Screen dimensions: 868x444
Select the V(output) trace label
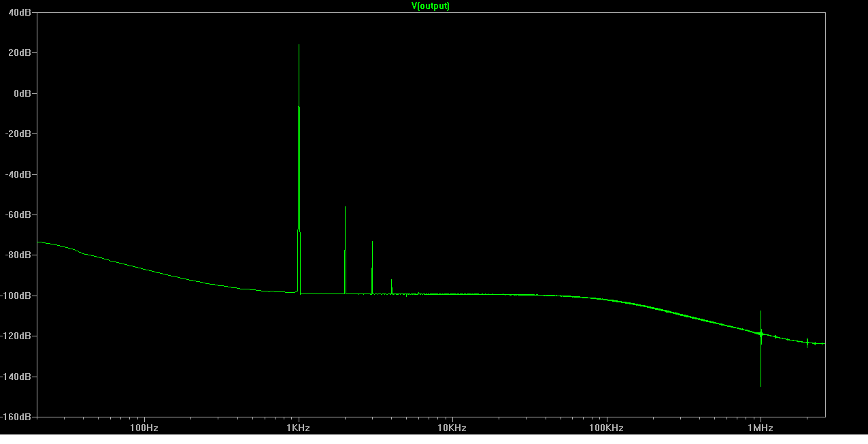coord(431,5)
